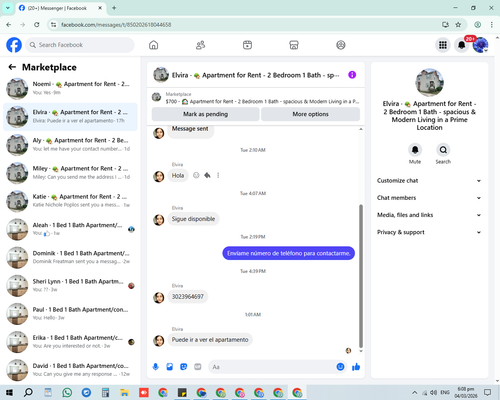This screenshot has height=400, width=500.
Task: Open the emoji picker in the message box
Action: point(340,367)
